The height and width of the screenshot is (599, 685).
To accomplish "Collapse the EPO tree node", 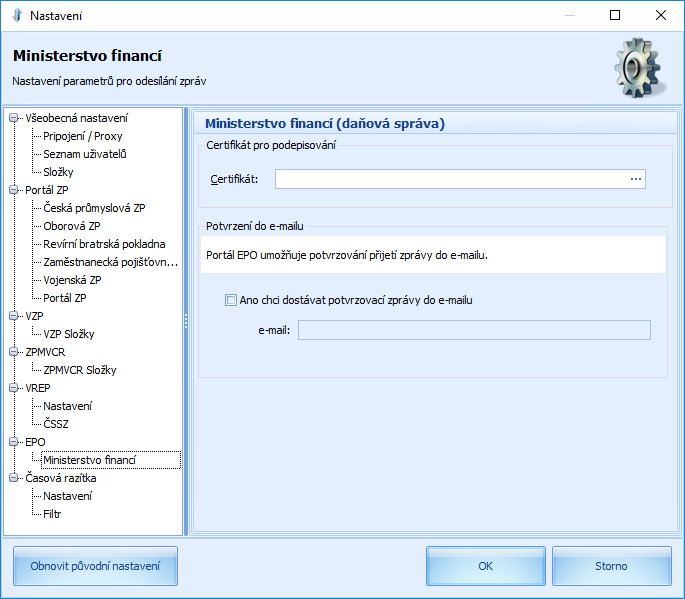I will (14, 442).
